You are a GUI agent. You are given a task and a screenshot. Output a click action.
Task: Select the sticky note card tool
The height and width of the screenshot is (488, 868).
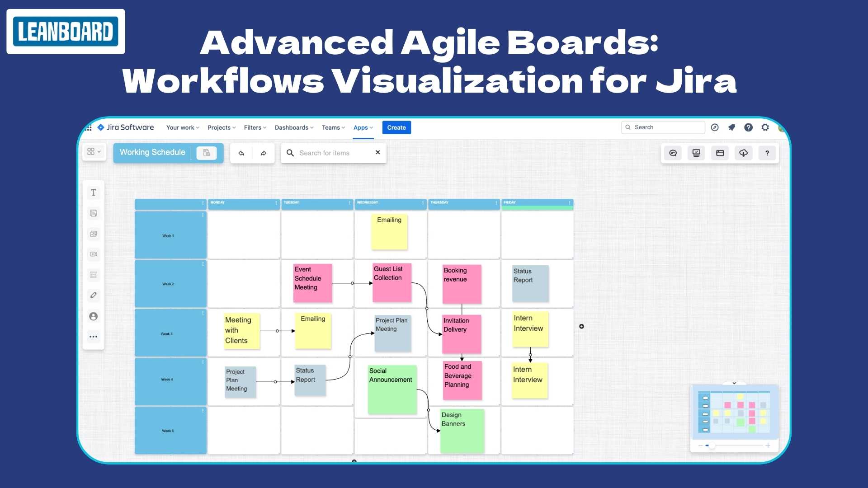pos(93,213)
